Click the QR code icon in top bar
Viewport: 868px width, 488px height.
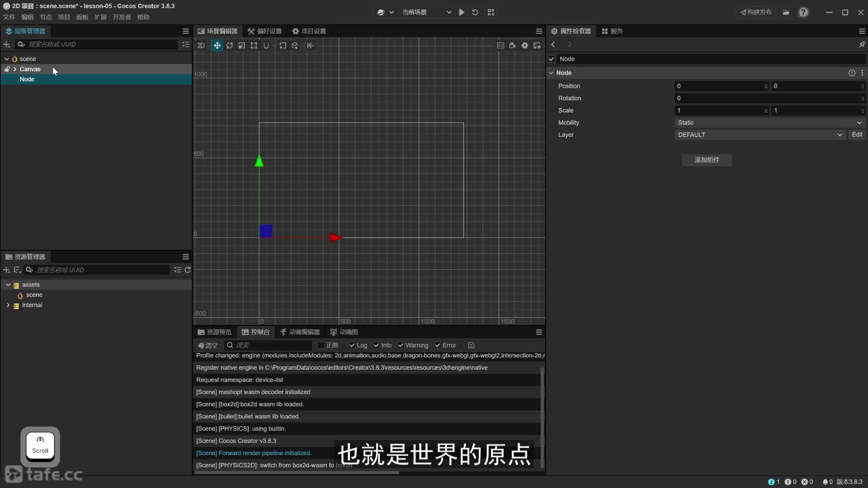491,12
